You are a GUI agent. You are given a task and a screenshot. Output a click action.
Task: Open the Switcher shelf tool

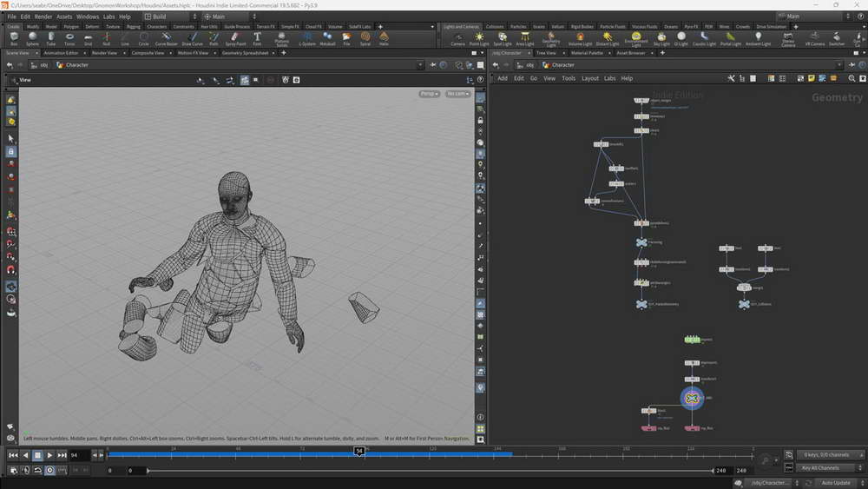pyautogui.click(x=837, y=39)
